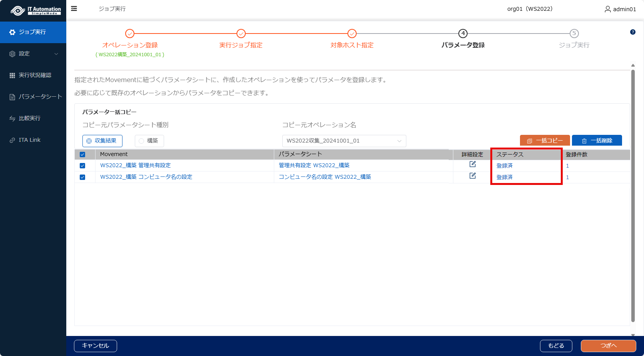This screenshot has height=356, width=644.
Task: Click the 対象ホスト指定 step check circle
Action: pos(352,34)
